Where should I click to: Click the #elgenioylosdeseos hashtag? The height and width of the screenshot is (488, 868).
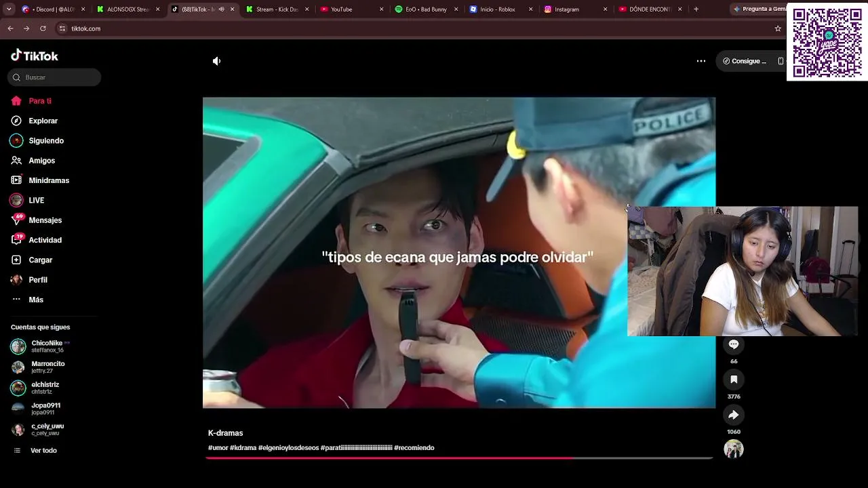point(288,448)
